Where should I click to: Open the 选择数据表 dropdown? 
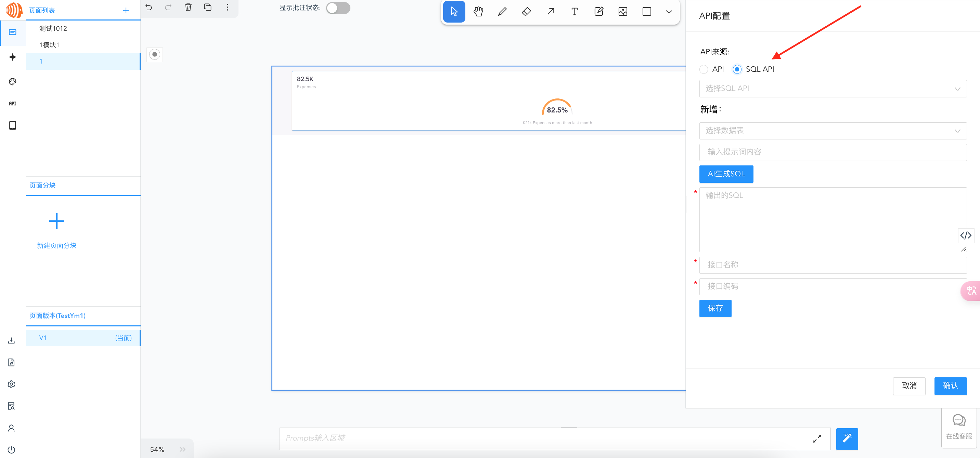pyautogui.click(x=833, y=131)
